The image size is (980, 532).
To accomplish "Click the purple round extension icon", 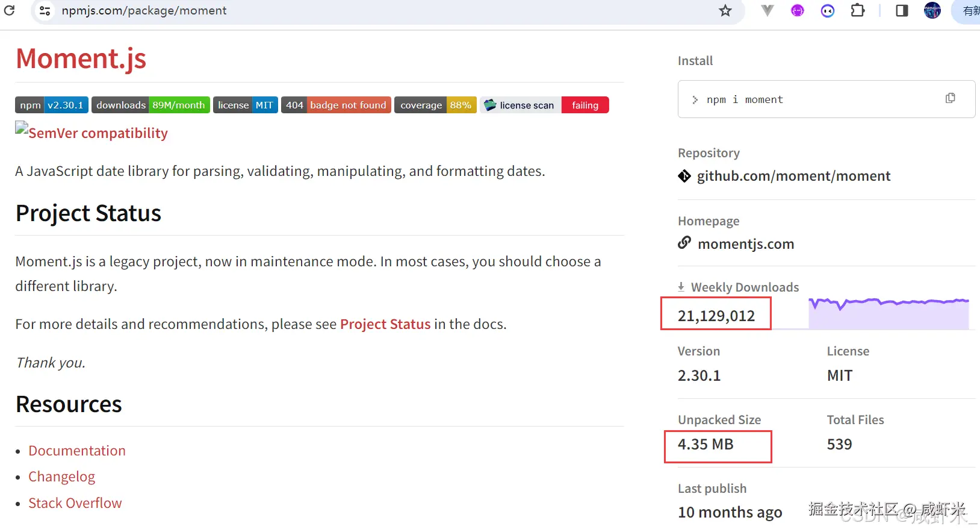I will coord(798,11).
